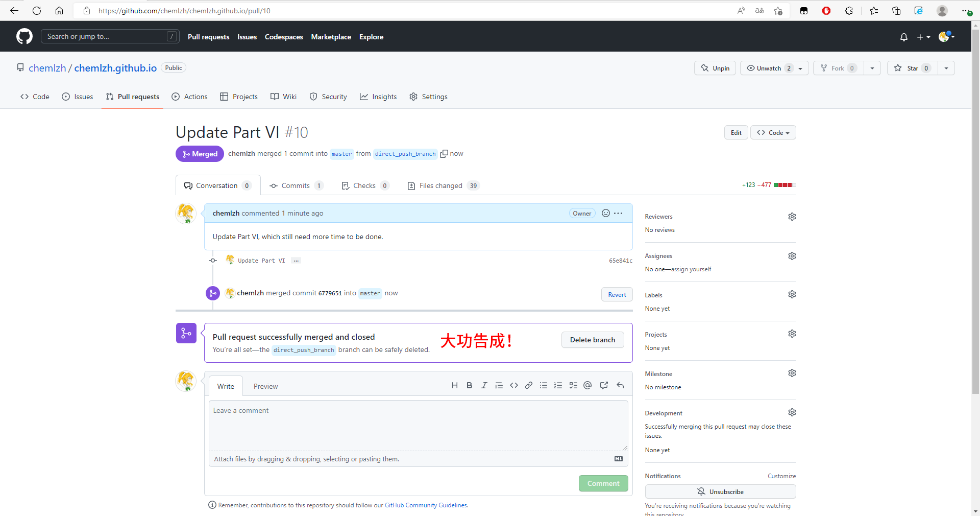Click Customize notifications link
This screenshot has height=516, width=980.
(781, 476)
